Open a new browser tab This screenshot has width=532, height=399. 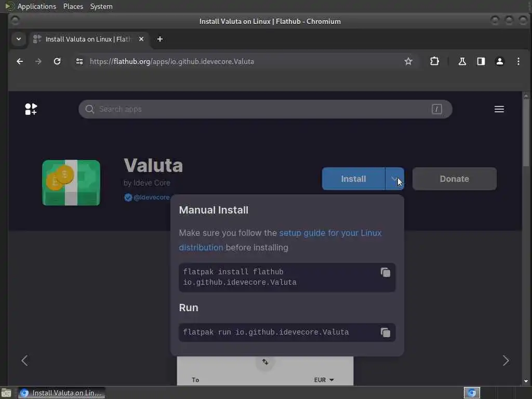(160, 39)
